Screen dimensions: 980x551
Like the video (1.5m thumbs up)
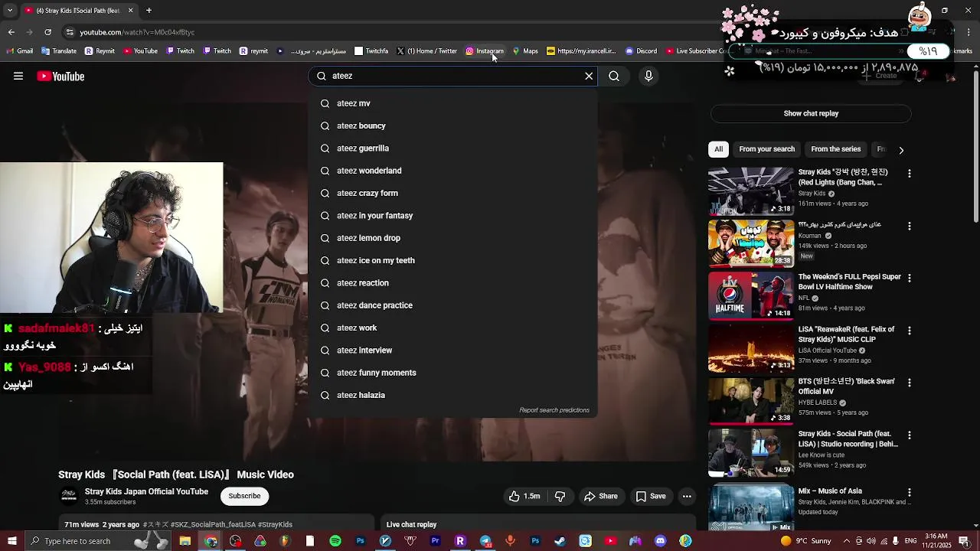coord(524,496)
